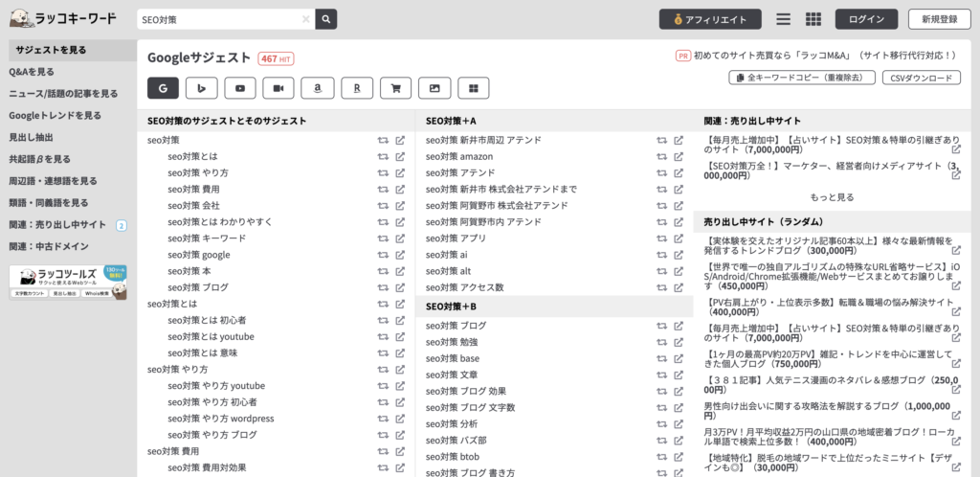
Task: Select the video camera source icon
Action: tap(278, 88)
